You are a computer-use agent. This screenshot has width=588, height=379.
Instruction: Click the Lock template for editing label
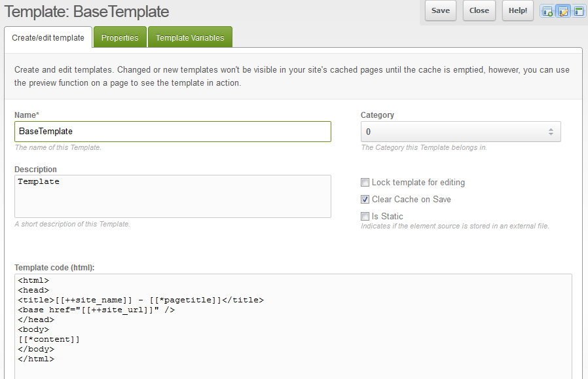click(418, 183)
